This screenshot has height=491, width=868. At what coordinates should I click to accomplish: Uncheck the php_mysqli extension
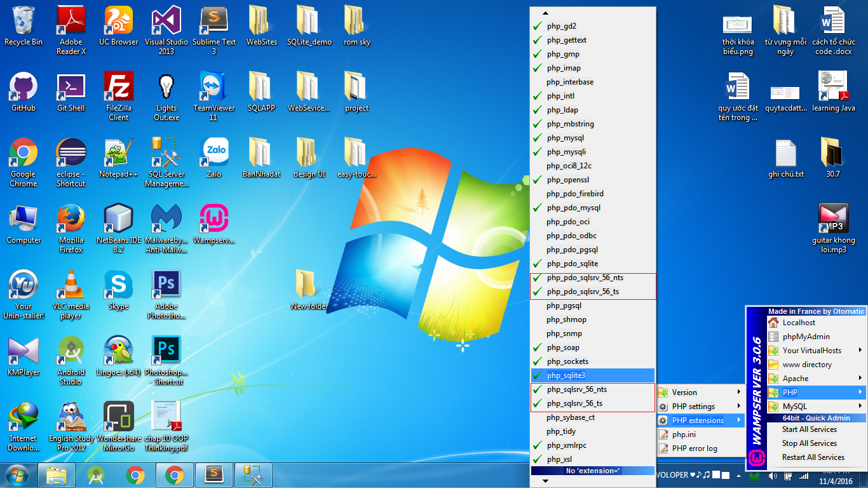593,152
